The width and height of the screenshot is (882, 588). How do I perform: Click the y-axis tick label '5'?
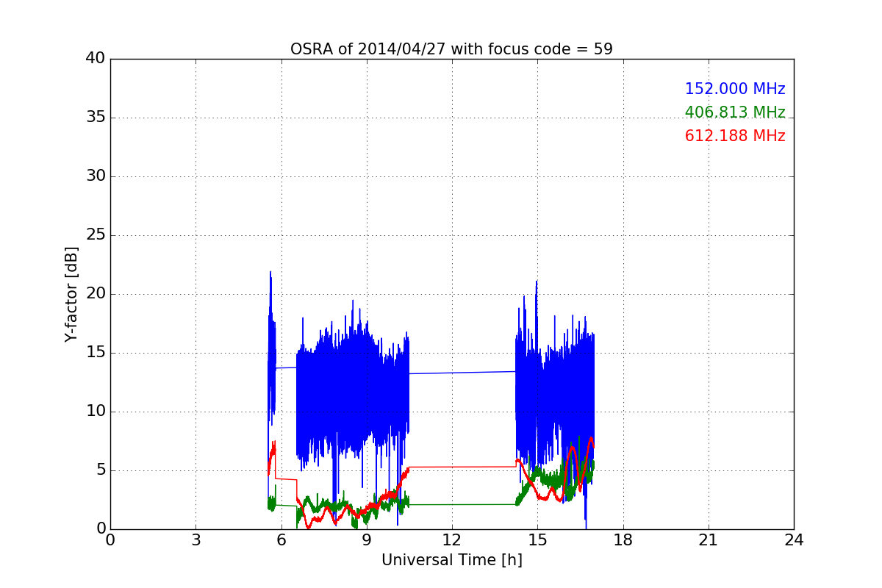pyautogui.click(x=100, y=470)
